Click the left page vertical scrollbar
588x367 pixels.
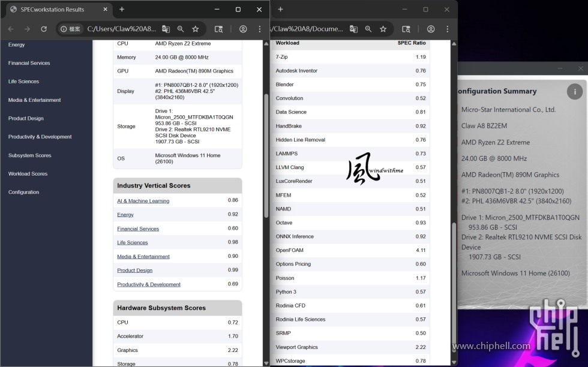pyautogui.click(x=266, y=156)
